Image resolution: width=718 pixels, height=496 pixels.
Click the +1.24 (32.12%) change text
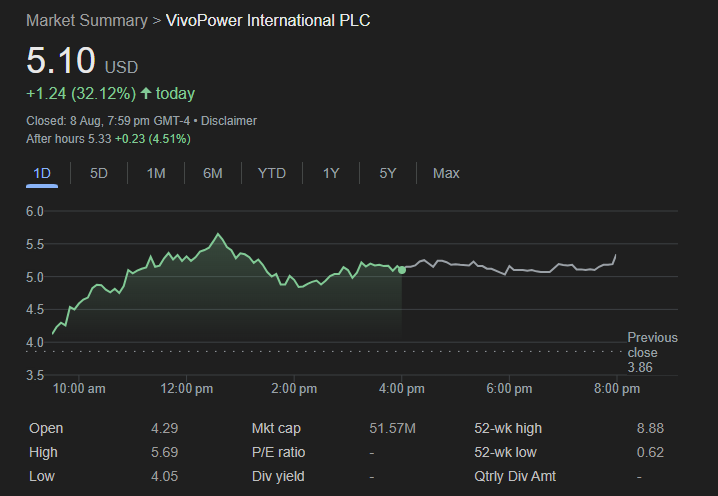(81, 93)
